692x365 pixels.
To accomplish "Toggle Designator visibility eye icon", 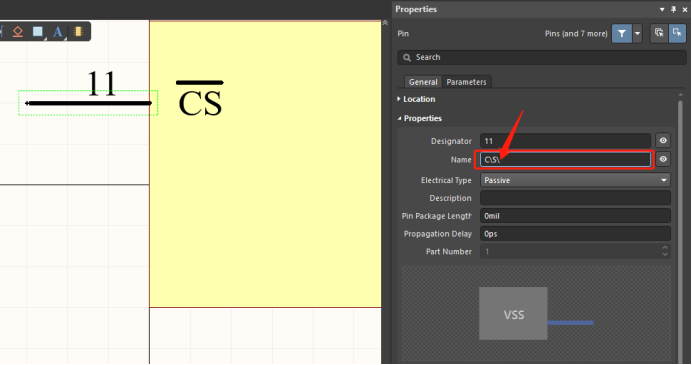I will pyautogui.click(x=663, y=141).
